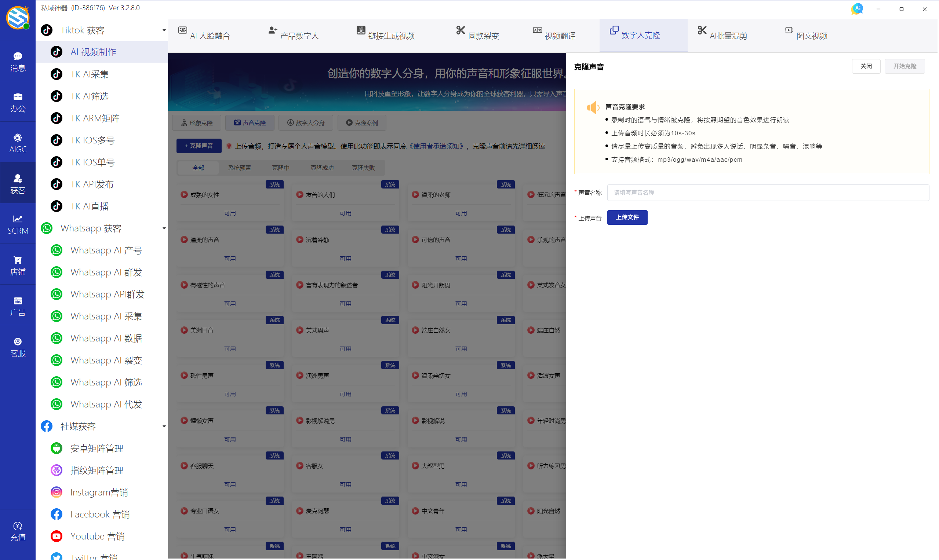Play the 美式男声 voice preview

tap(300, 330)
